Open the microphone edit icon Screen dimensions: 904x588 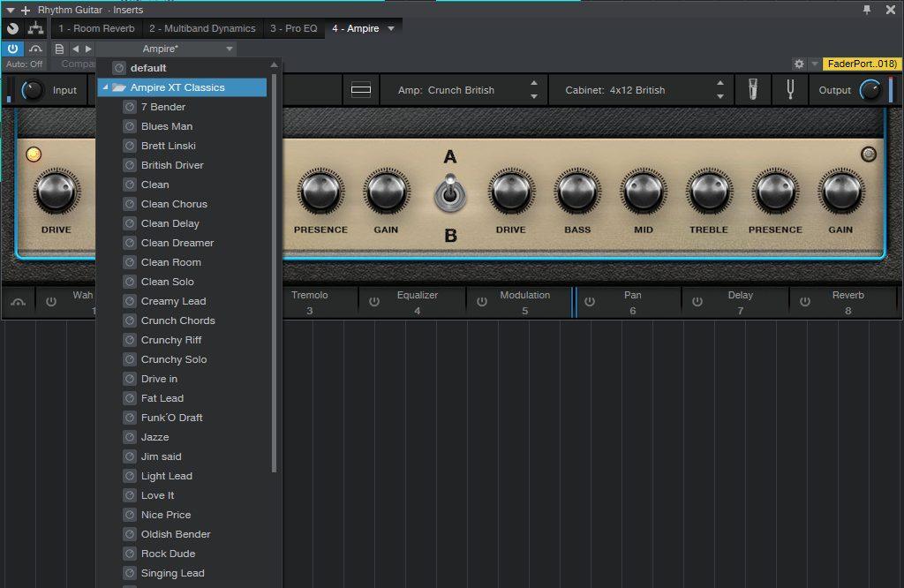click(752, 90)
